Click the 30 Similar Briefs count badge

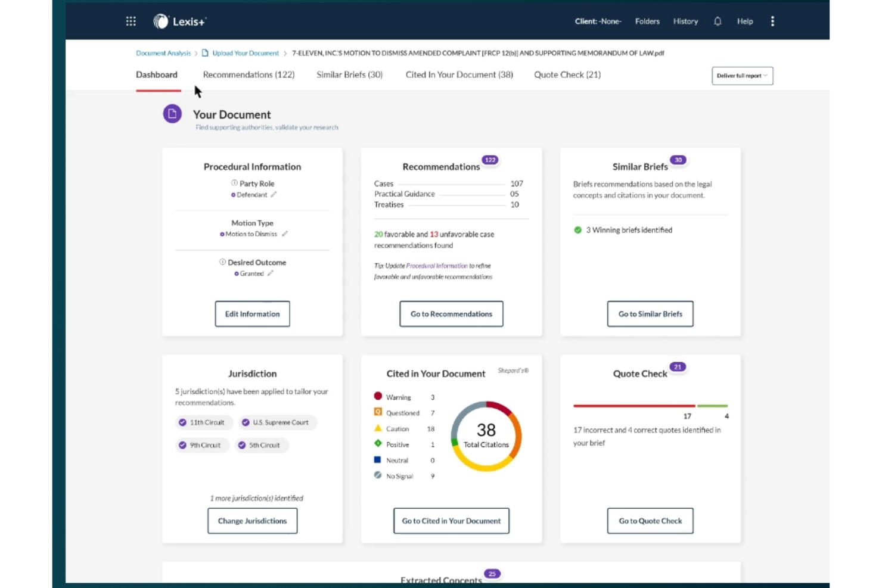pos(678,160)
